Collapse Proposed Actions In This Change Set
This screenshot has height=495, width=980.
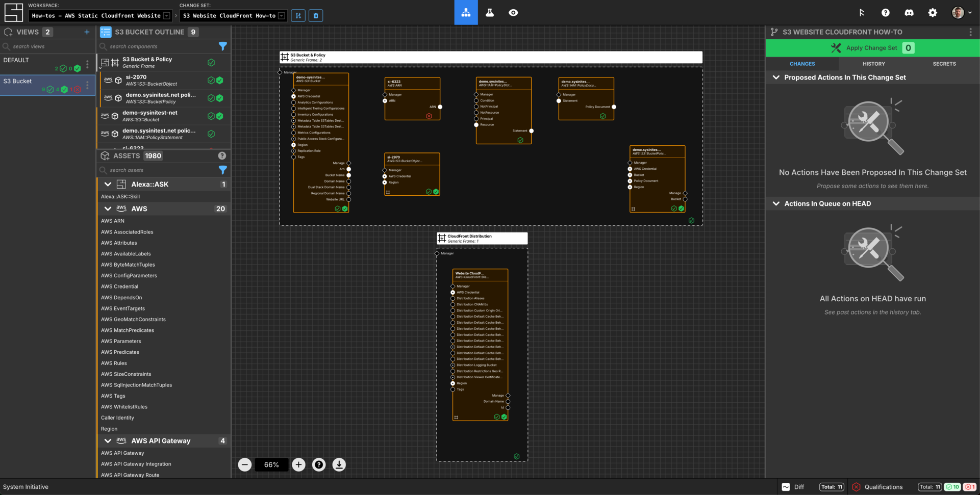point(776,77)
